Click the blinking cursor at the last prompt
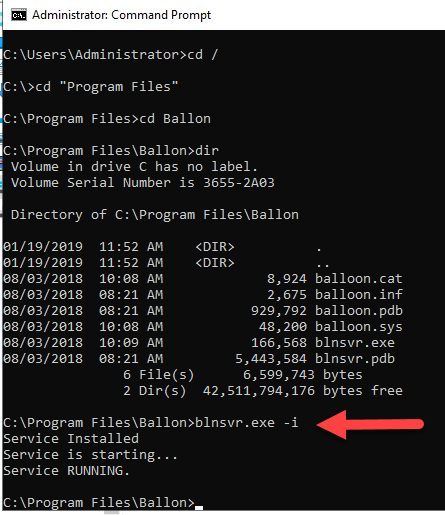The height and width of the screenshot is (515, 445). click(199, 508)
